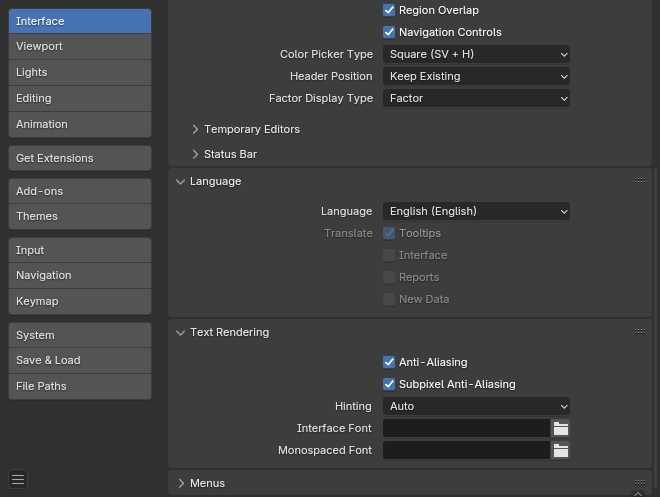Open System preferences section
Viewport: 660px width, 497px height.
click(x=80, y=335)
